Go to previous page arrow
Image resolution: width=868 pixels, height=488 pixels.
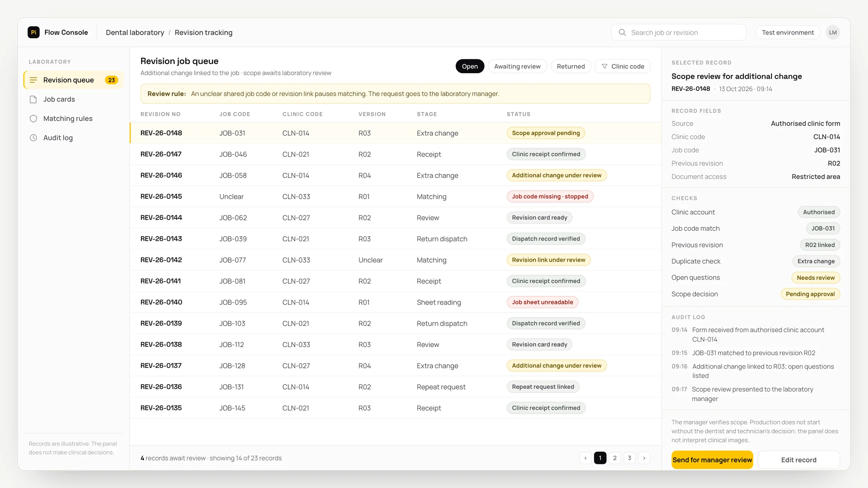pyautogui.click(x=586, y=458)
